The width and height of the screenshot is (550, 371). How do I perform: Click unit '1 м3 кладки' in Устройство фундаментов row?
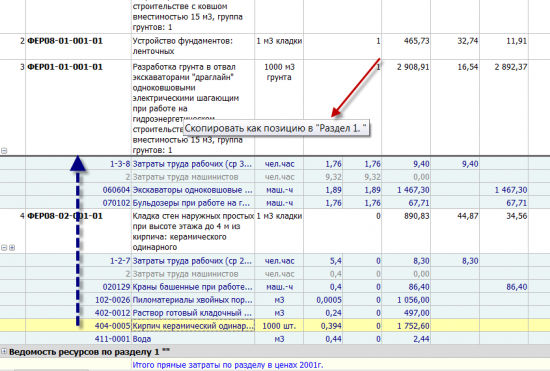coord(279,41)
